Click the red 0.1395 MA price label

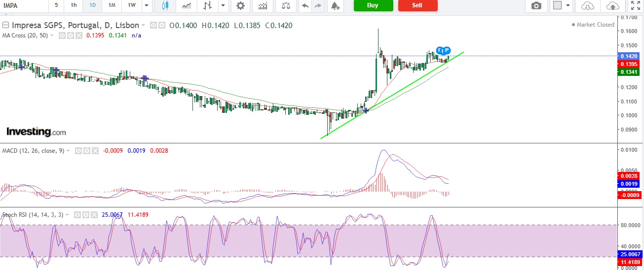628,65
